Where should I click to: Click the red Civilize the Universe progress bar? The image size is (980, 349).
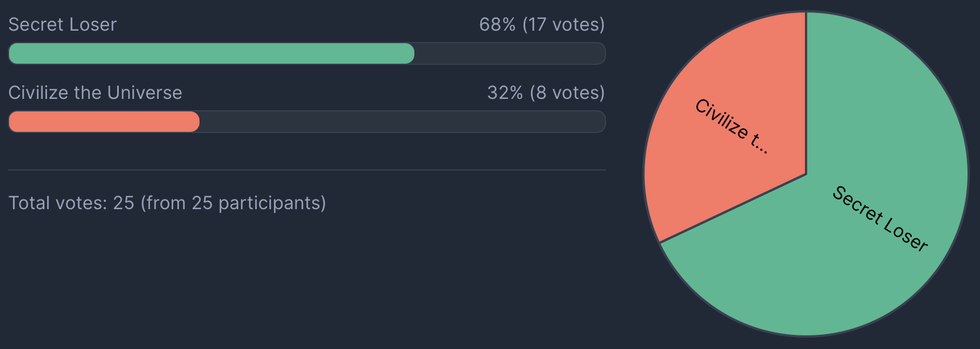pos(104,122)
